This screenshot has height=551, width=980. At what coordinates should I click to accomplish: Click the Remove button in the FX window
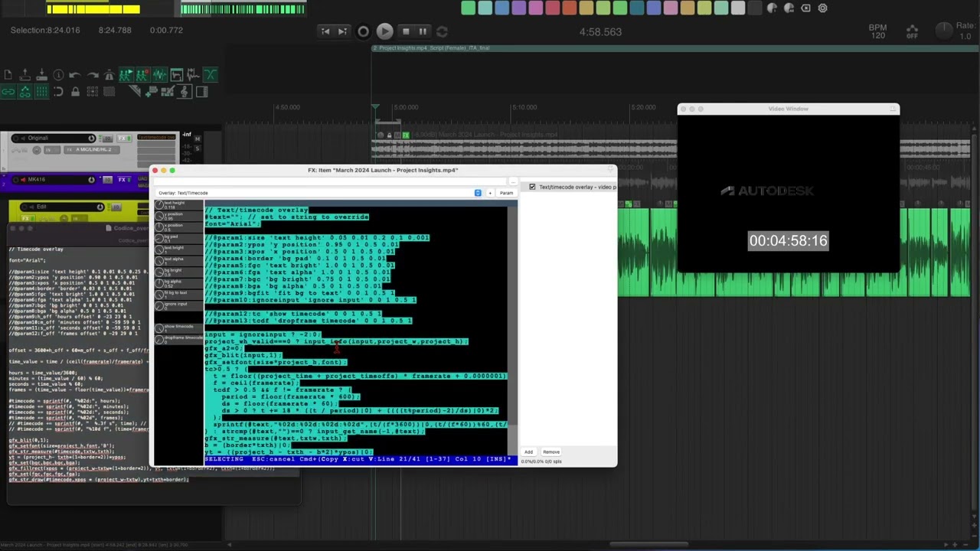551,452
